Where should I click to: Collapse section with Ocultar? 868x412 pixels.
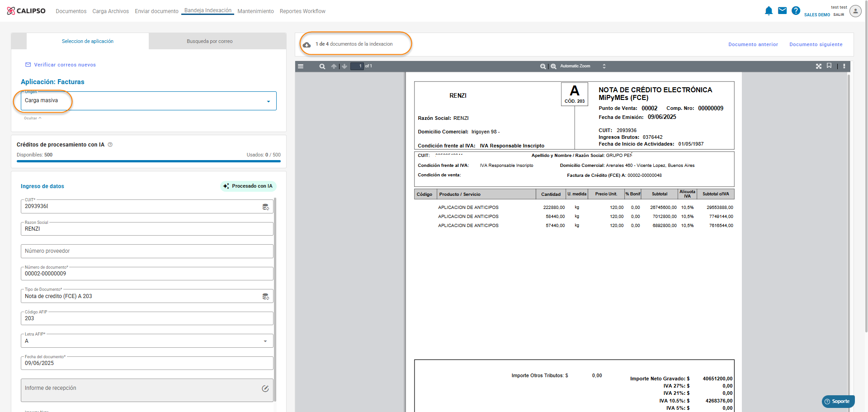click(x=33, y=118)
